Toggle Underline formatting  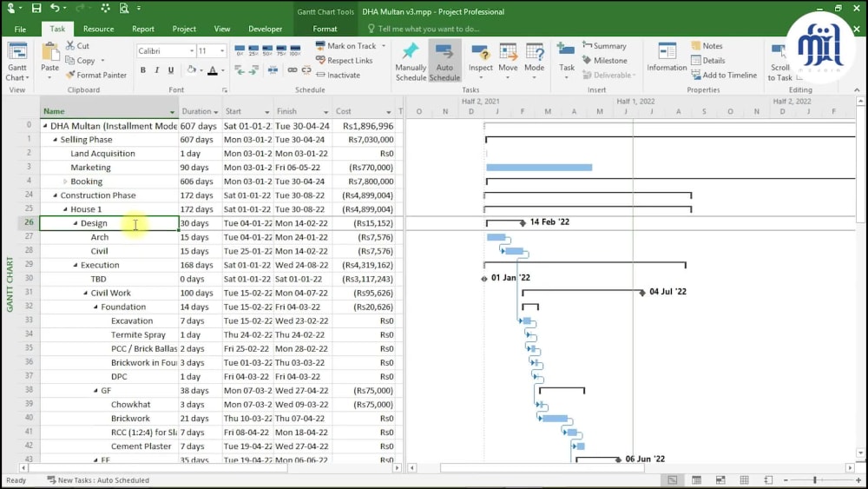click(x=170, y=70)
